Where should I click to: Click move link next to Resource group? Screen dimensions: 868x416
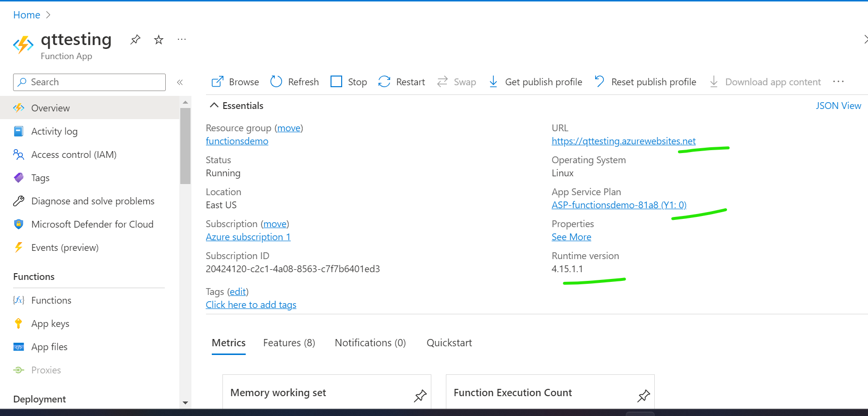click(289, 128)
